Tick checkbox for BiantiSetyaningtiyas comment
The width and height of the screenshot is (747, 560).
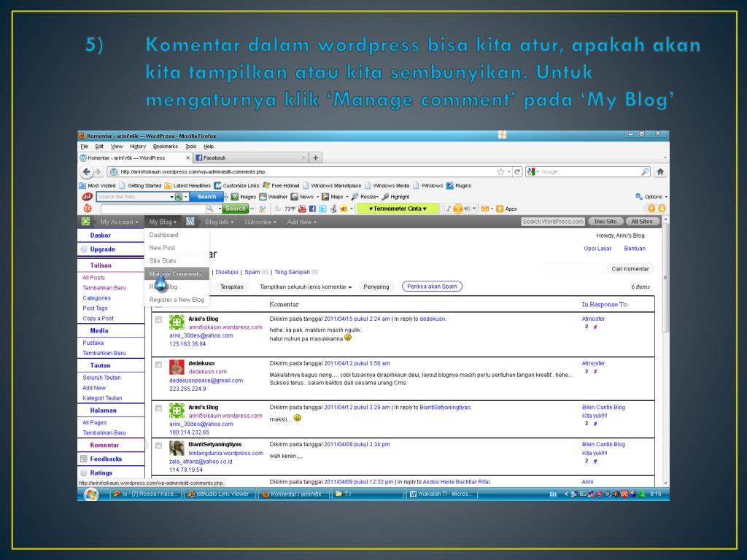point(158,446)
